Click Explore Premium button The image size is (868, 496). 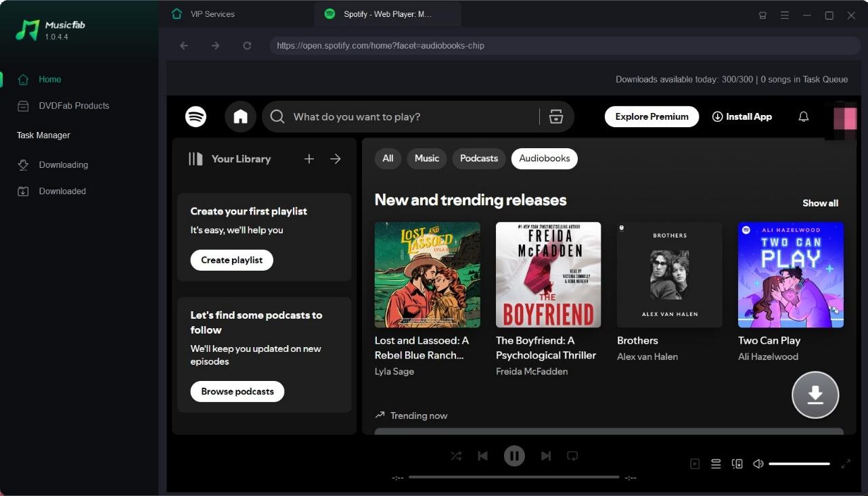(x=652, y=116)
